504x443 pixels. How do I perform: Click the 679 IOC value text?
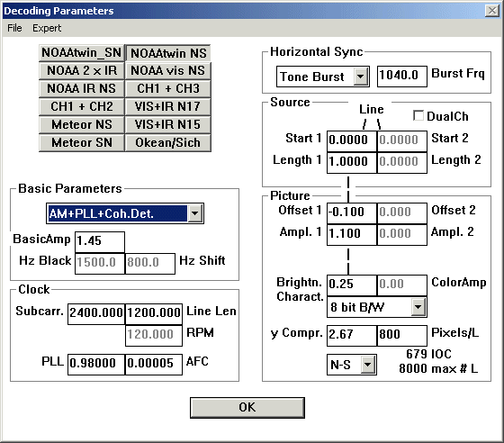pos(428,354)
